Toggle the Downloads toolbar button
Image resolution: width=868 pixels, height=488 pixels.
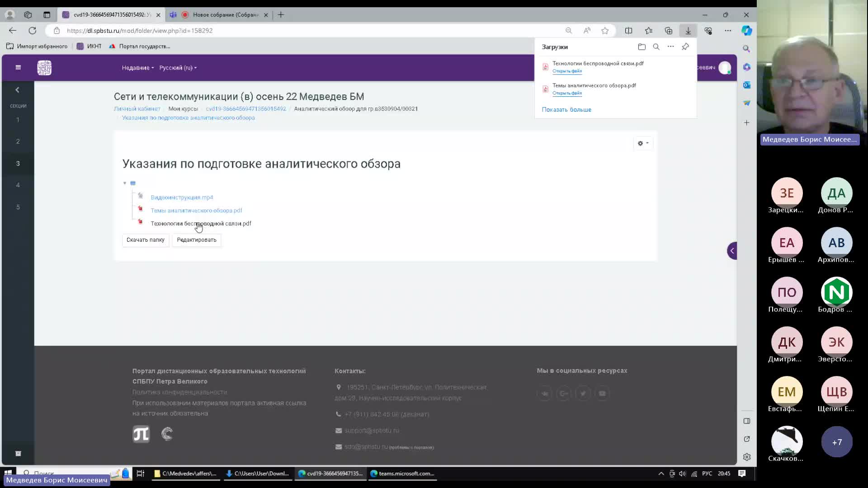click(688, 30)
